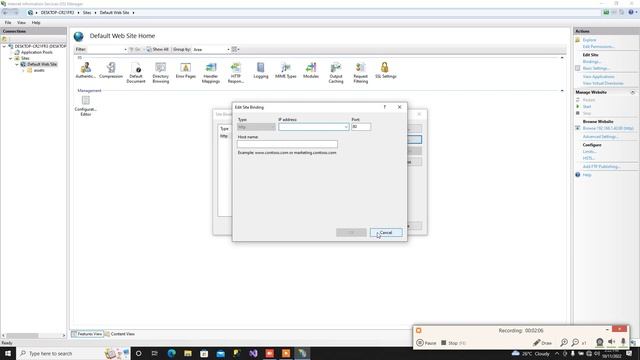
Task: Toggle the webcam icon in recorder
Action: (x=600, y=342)
